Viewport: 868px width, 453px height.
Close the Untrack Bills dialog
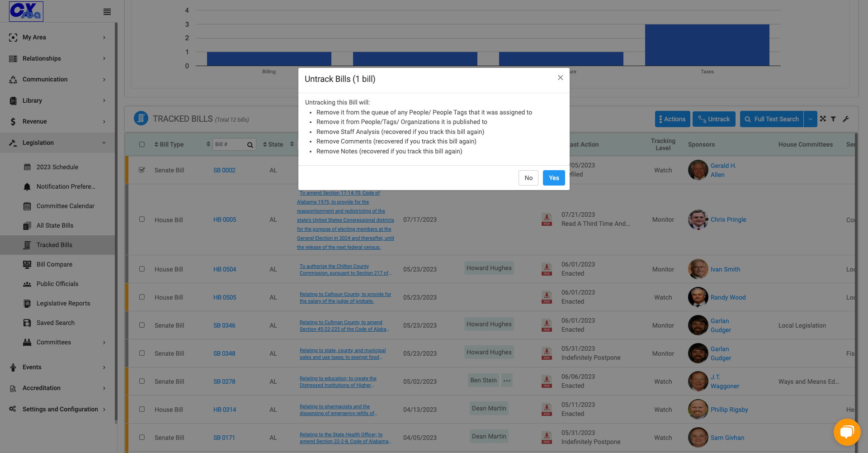(560, 78)
